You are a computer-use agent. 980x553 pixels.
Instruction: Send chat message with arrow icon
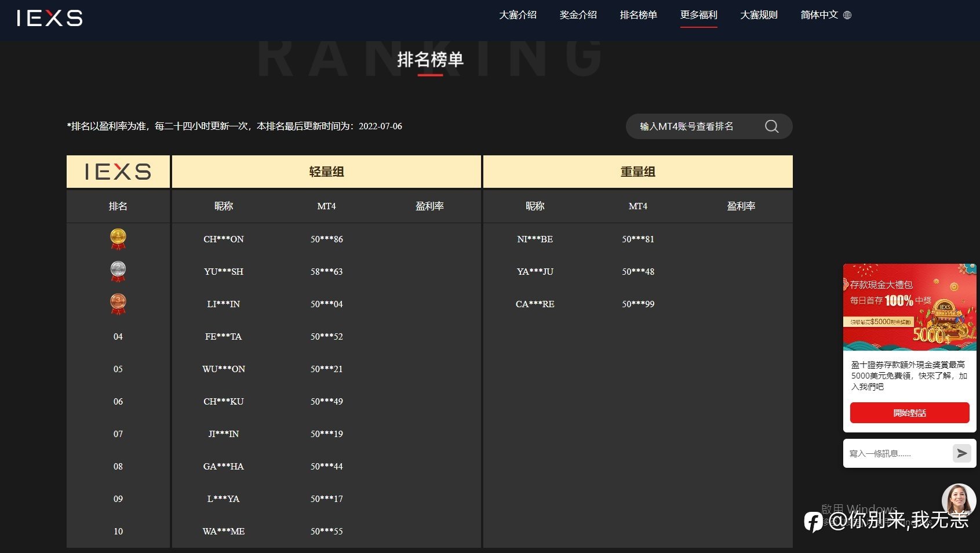pyautogui.click(x=962, y=453)
